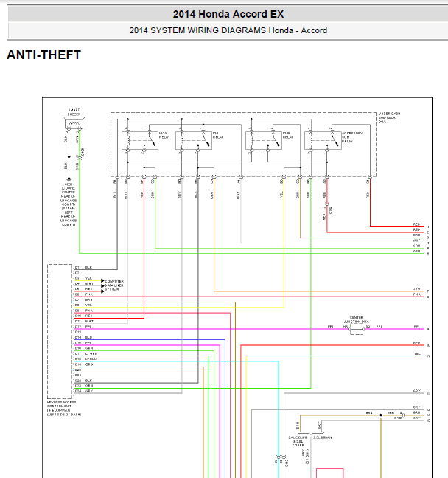Click the arrowhead on the E3 YEL wire

click(102, 281)
